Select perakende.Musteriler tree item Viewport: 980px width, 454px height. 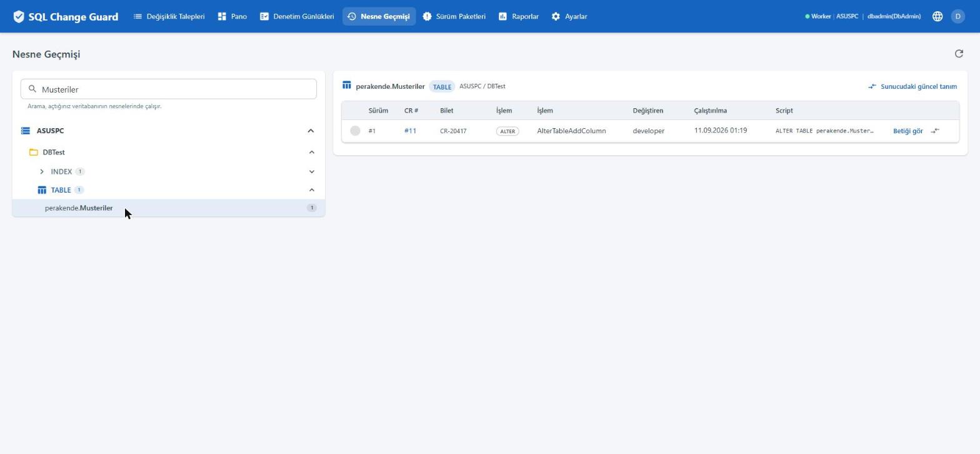(168, 208)
